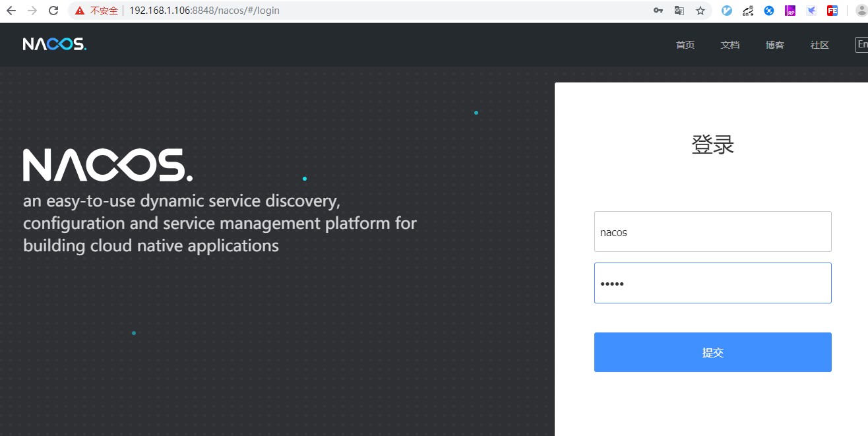Go back using the browser back arrow

[11, 11]
